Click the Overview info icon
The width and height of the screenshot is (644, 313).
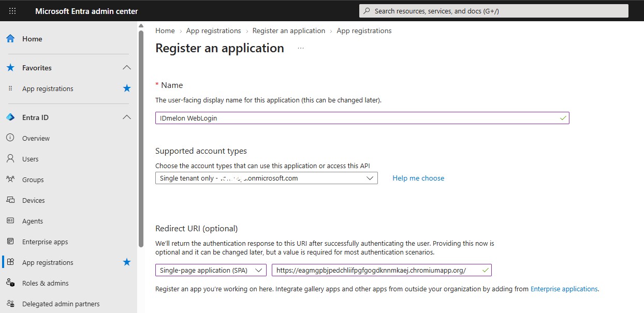tap(10, 138)
